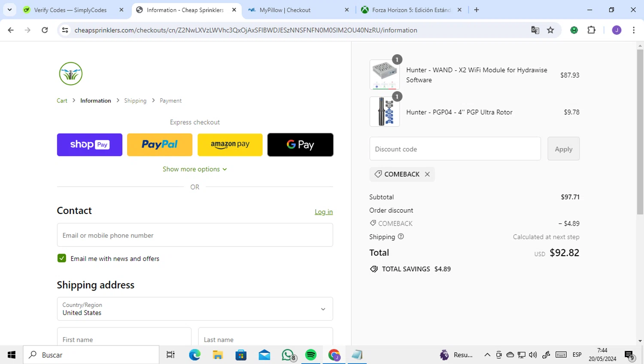The height and width of the screenshot is (364, 644).
Task: Open Spotify from taskbar
Action: 311,355
